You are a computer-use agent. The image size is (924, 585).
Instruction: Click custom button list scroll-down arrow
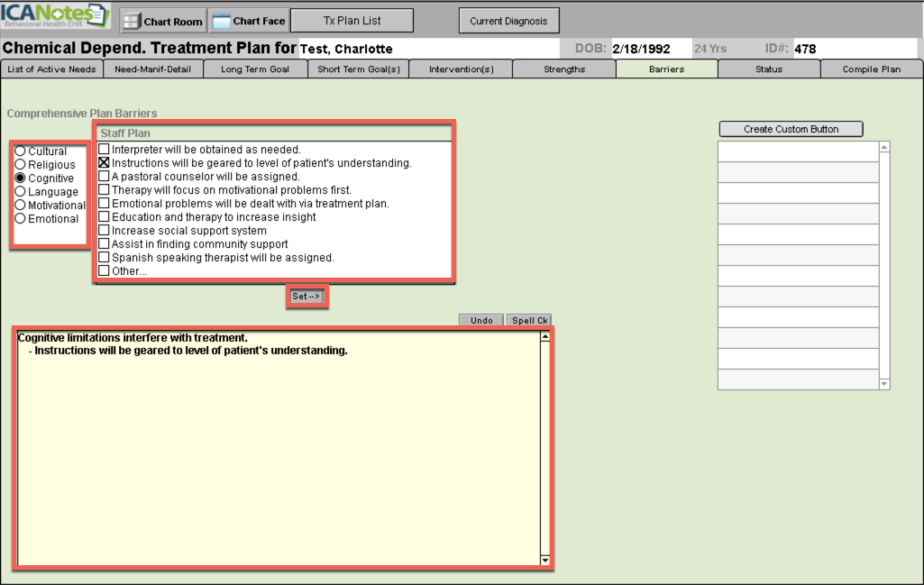pyautogui.click(x=883, y=383)
